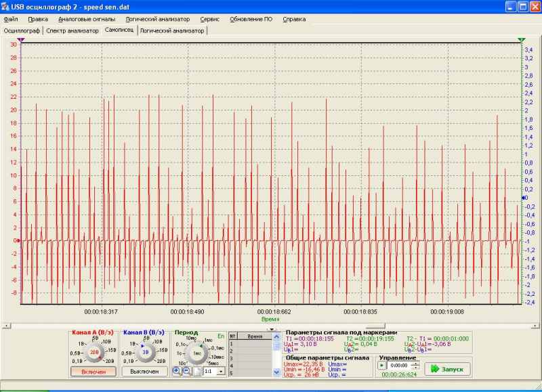Open the Файл menu
This screenshot has height=392, width=542.
pos(11,20)
